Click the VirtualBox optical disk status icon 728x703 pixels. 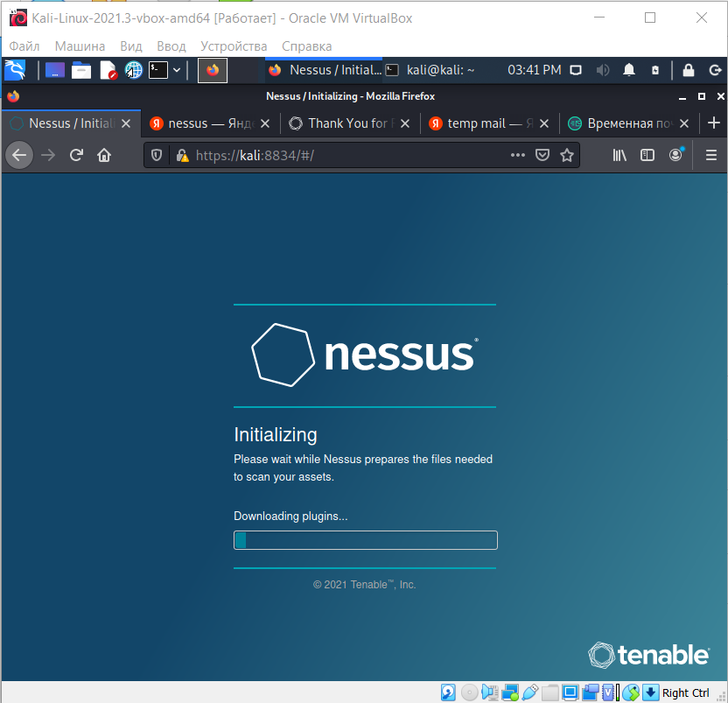(469, 692)
